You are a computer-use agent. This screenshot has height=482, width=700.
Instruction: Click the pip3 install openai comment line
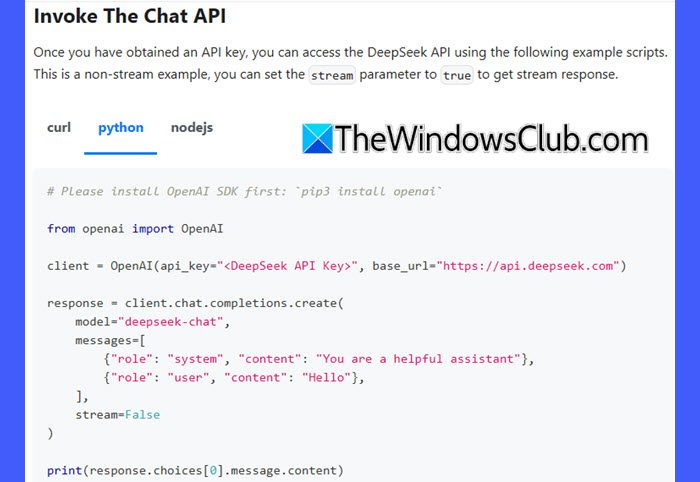tap(244, 191)
